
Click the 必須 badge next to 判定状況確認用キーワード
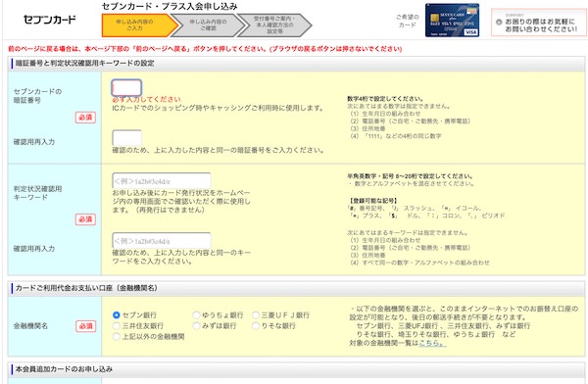[x=85, y=219]
